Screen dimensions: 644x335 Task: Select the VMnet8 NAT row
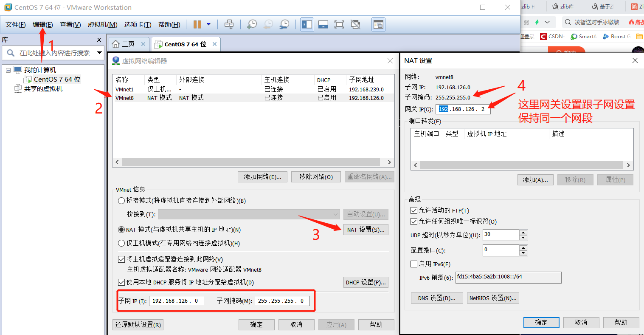tap(253, 98)
